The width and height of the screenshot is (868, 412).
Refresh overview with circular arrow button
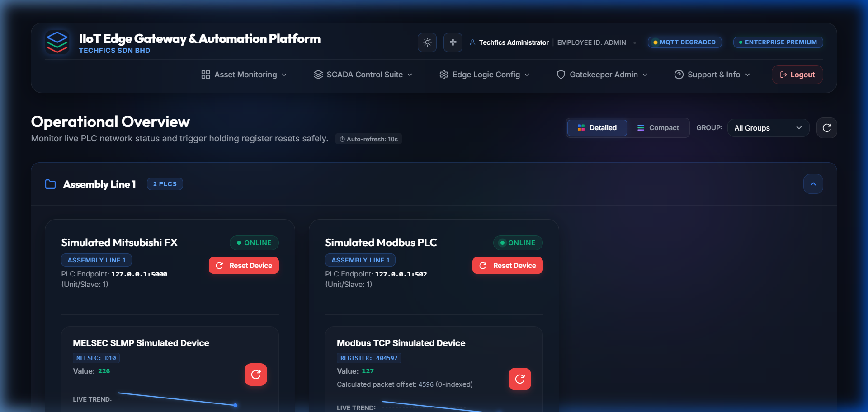(827, 128)
